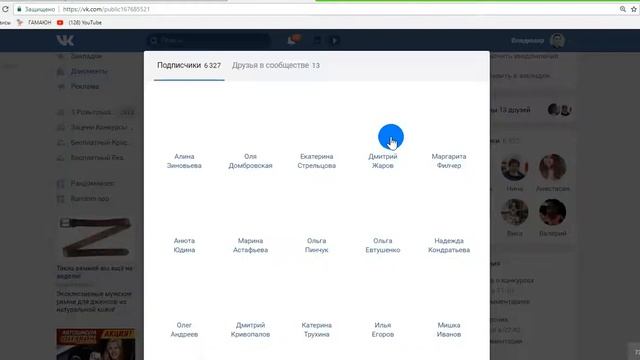Open the browser zoom magnifier icon
640x360 pixels.
click(622, 9)
